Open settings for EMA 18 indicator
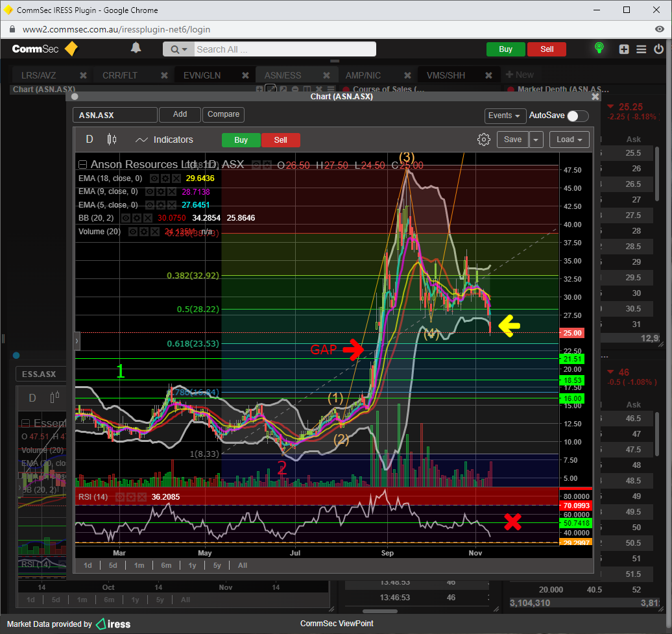Screen dimensions: 672x634 164,178
